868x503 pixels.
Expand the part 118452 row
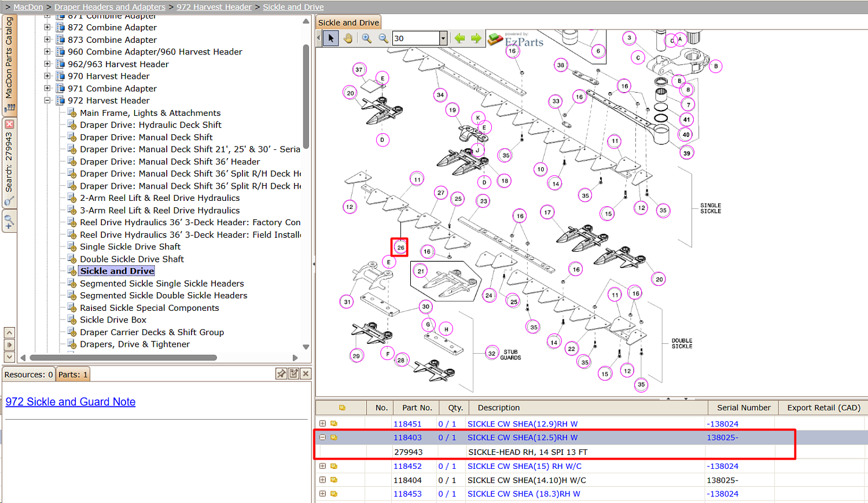[x=322, y=466]
